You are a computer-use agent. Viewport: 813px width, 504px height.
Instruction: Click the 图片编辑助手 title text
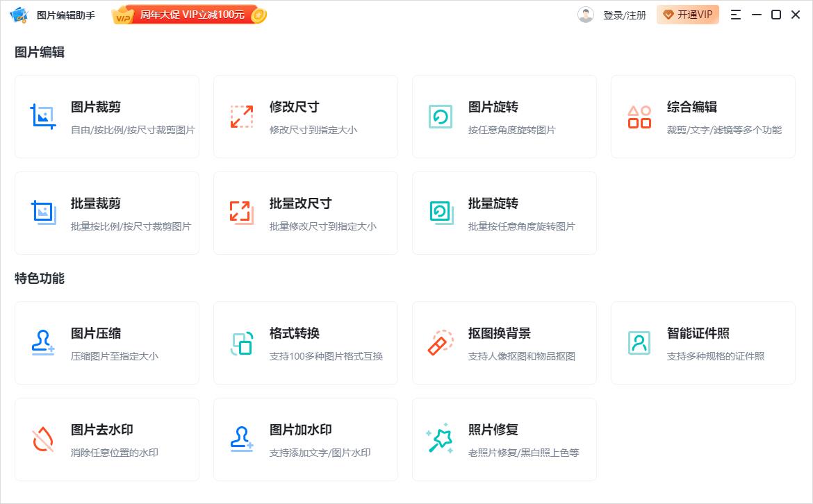66,15
